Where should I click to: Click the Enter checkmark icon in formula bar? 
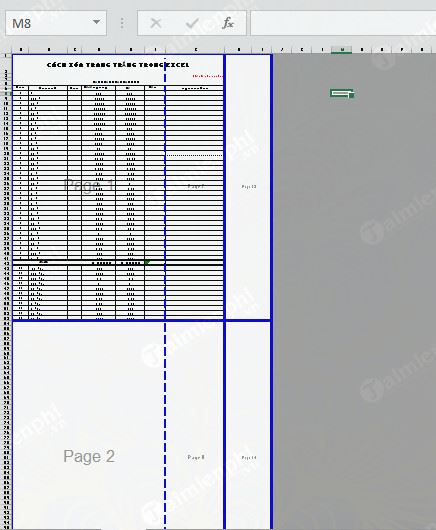coord(192,23)
